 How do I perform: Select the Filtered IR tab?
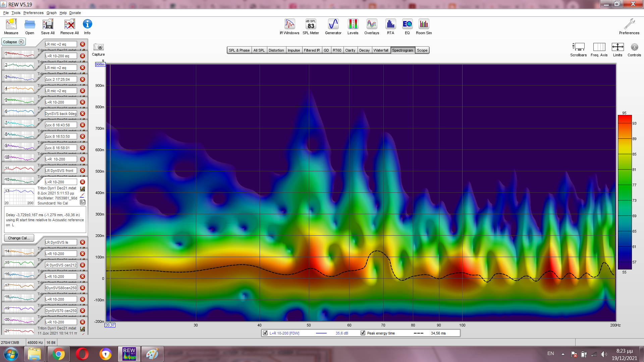point(312,50)
